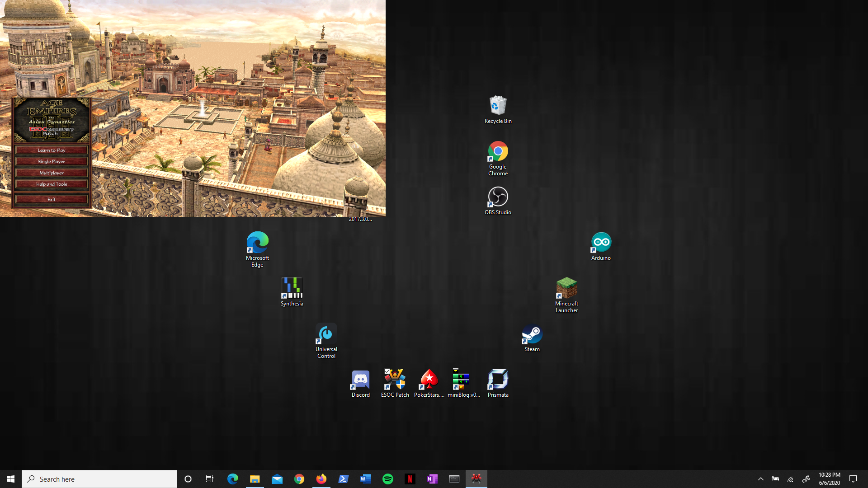Screen dimensions: 868x488
Task: Open the Action Center notifications
Action: tap(853, 479)
